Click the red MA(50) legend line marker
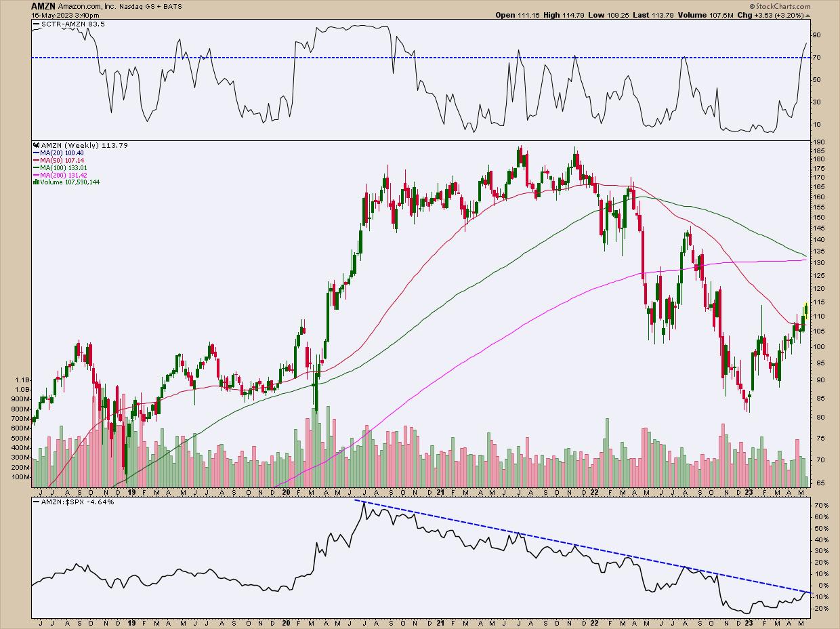The width and height of the screenshot is (840, 629). 36,161
